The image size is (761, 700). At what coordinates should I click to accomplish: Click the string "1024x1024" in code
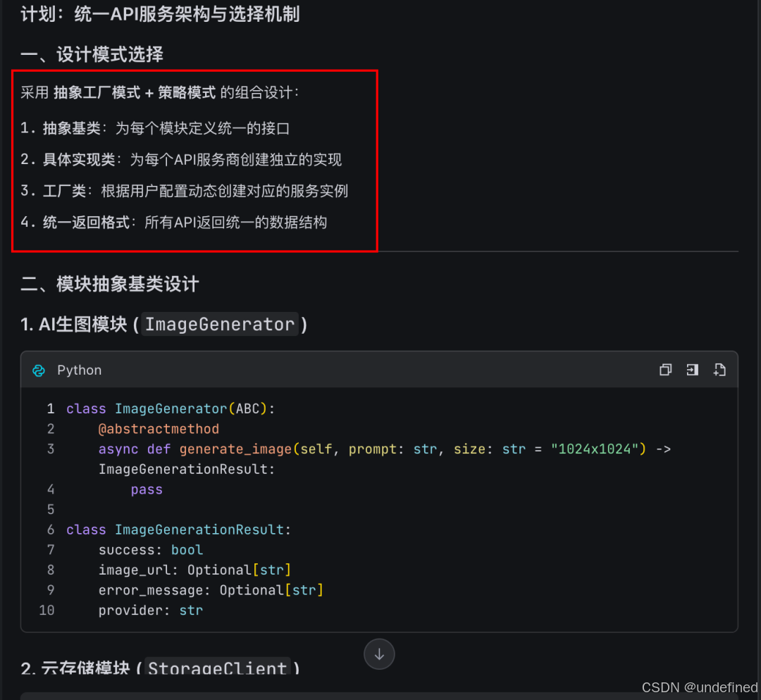[x=595, y=449]
